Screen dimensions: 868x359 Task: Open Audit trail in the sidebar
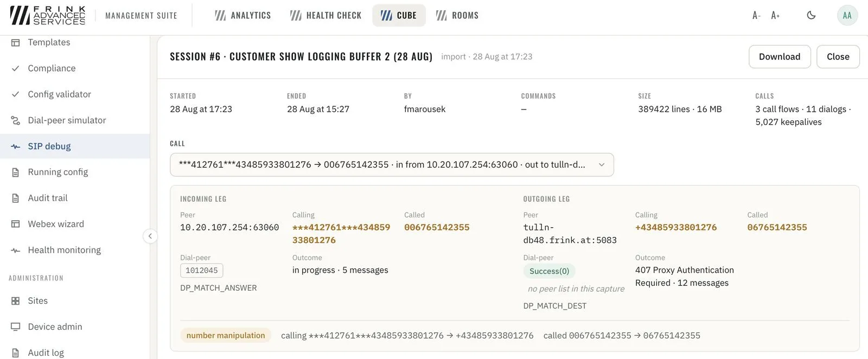pos(75,198)
